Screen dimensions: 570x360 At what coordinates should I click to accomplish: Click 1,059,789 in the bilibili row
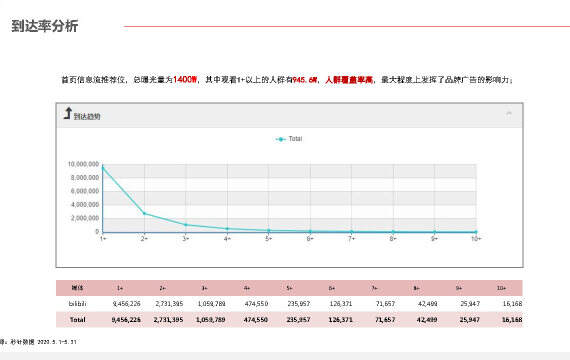(x=211, y=304)
